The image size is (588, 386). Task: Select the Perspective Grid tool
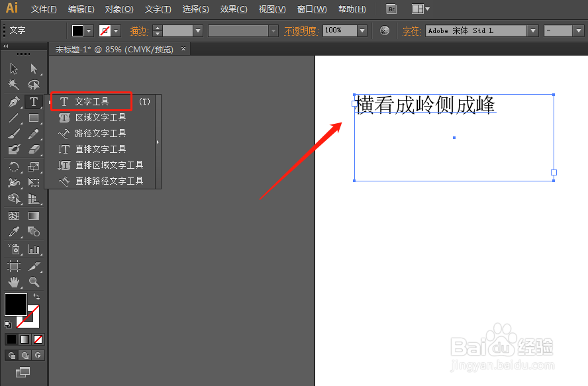[x=34, y=199]
